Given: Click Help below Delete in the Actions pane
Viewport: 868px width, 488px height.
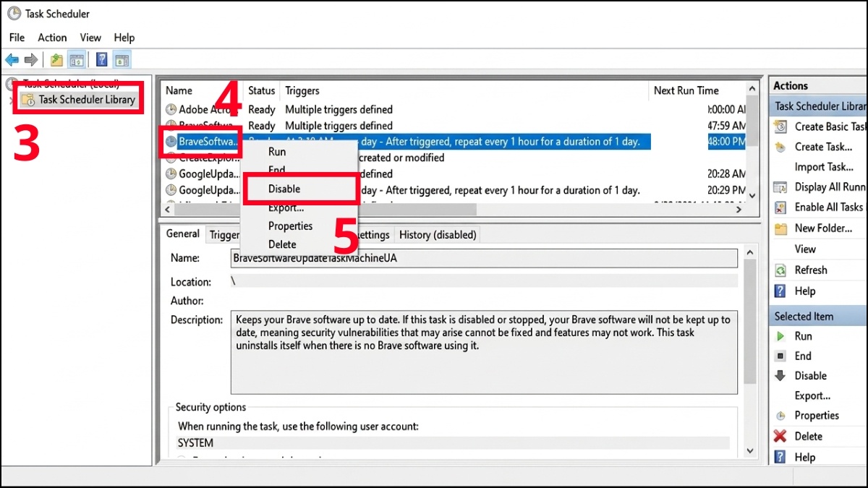Looking at the screenshot, I should click(x=795, y=458).
